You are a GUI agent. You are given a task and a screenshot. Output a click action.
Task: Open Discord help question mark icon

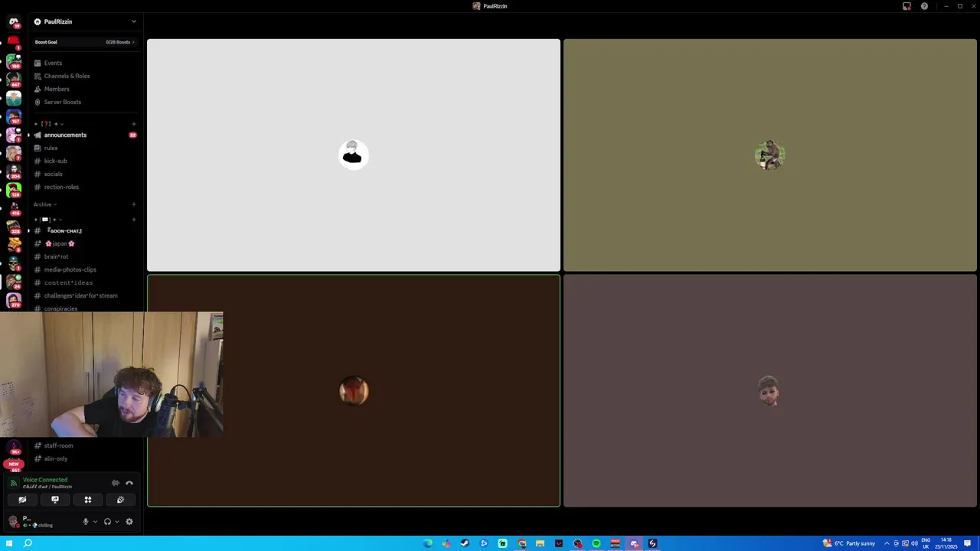(x=924, y=6)
